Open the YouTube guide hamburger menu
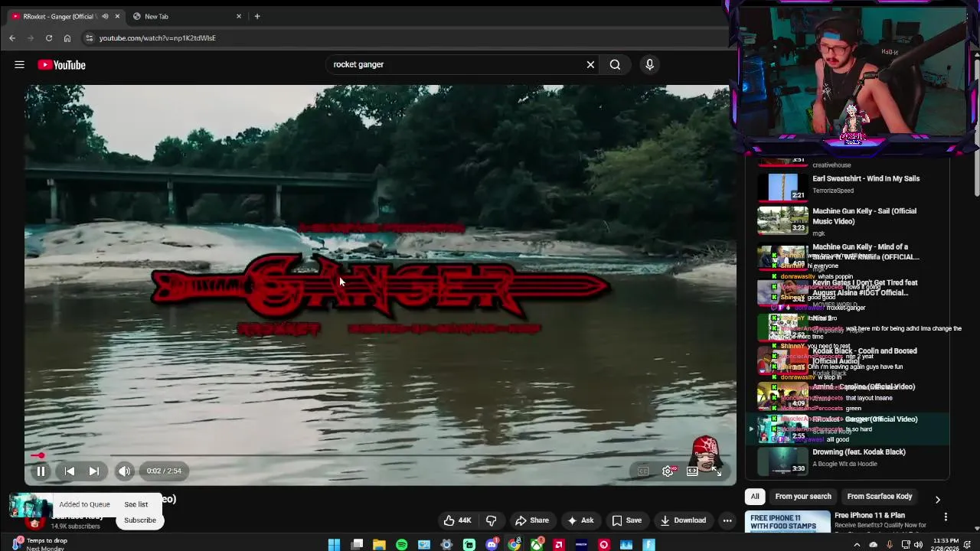 [x=19, y=65]
